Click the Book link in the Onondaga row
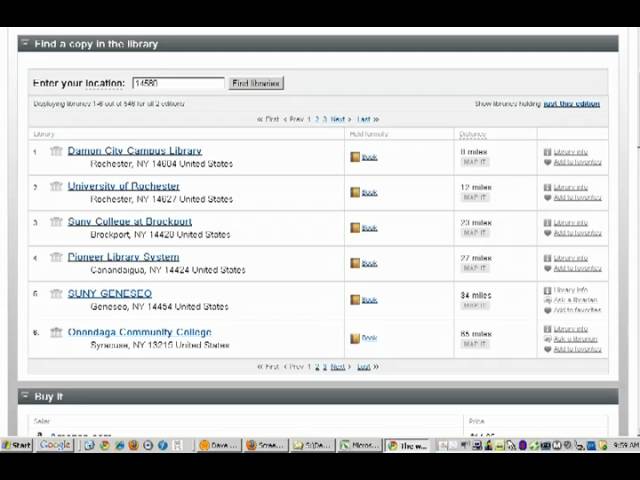The width and height of the screenshot is (640, 480). point(369,338)
